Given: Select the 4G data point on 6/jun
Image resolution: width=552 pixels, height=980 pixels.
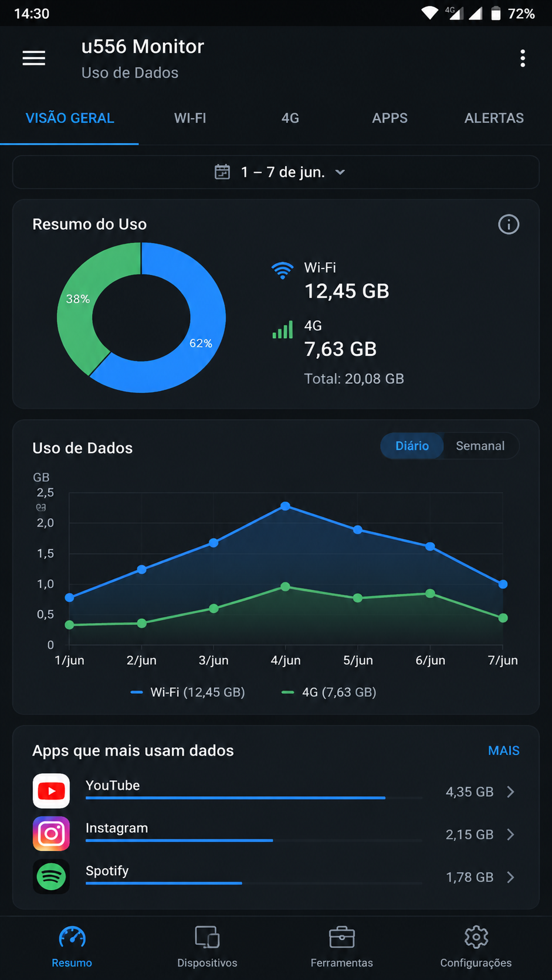Looking at the screenshot, I should [430, 594].
